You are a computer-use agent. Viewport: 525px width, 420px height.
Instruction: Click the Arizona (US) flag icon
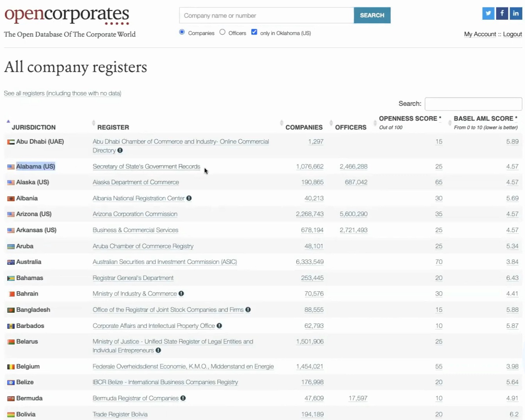11,214
